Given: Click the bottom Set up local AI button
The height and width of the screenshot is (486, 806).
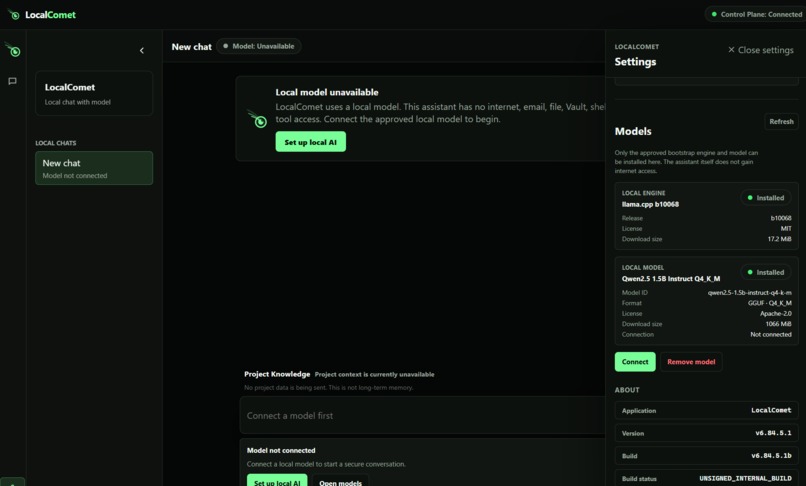Looking at the screenshot, I should [x=277, y=482].
